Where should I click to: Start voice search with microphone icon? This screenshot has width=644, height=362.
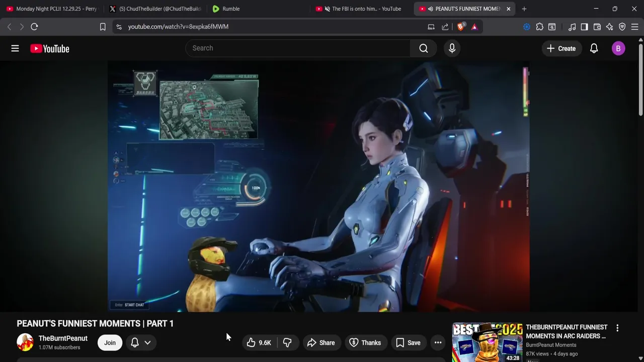click(x=452, y=48)
